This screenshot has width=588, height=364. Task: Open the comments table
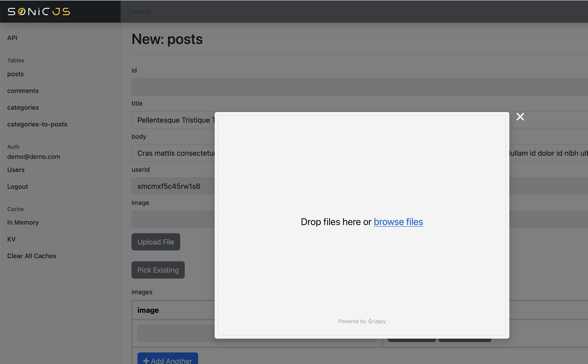pyautogui.click(x=23, y=91)
